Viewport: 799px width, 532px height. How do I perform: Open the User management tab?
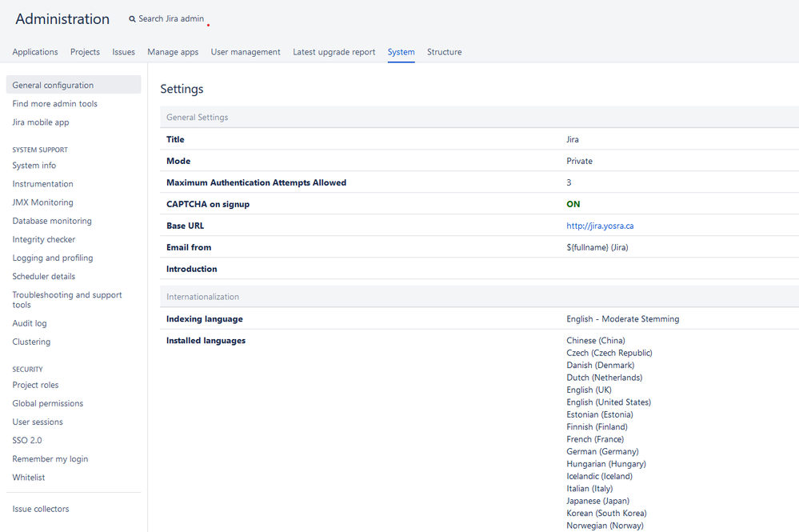246,52
